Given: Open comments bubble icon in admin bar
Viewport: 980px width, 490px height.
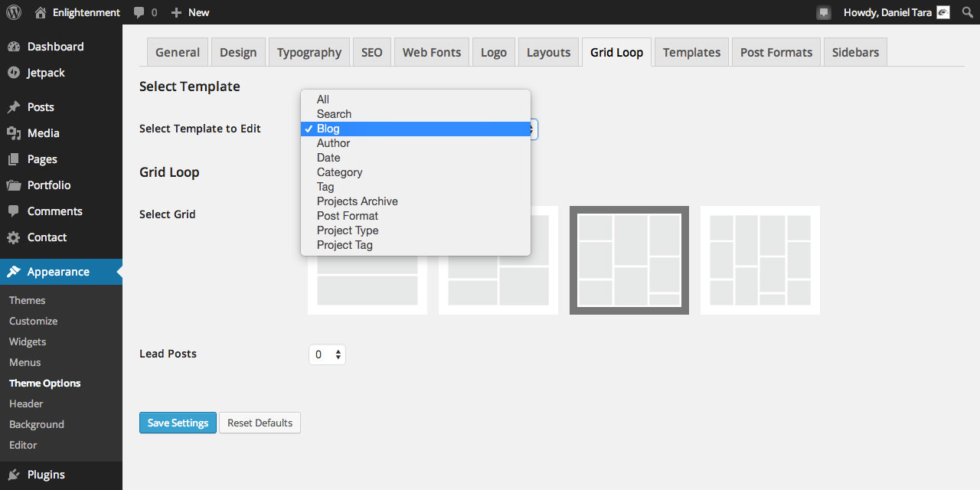Looking at the screenshot, I should (x=139, y=12).
